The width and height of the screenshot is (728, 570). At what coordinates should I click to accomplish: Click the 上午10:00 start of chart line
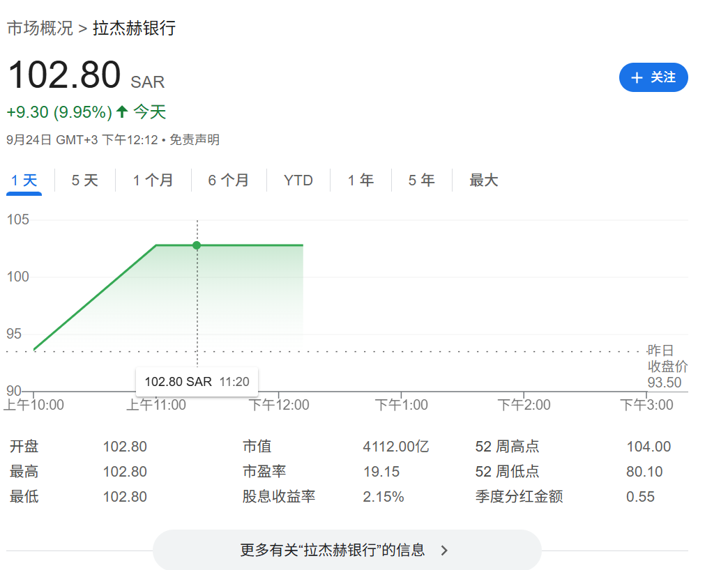point(34,348)
